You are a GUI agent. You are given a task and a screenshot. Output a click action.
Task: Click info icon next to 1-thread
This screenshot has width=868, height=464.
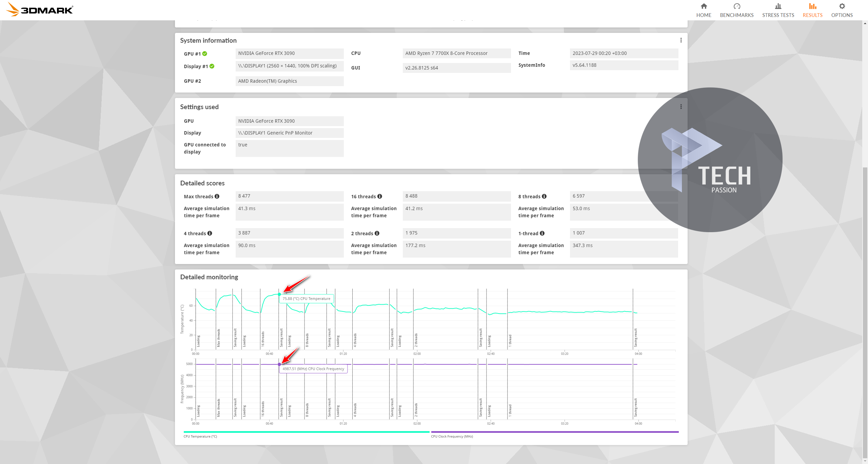(x=542, y=233)
